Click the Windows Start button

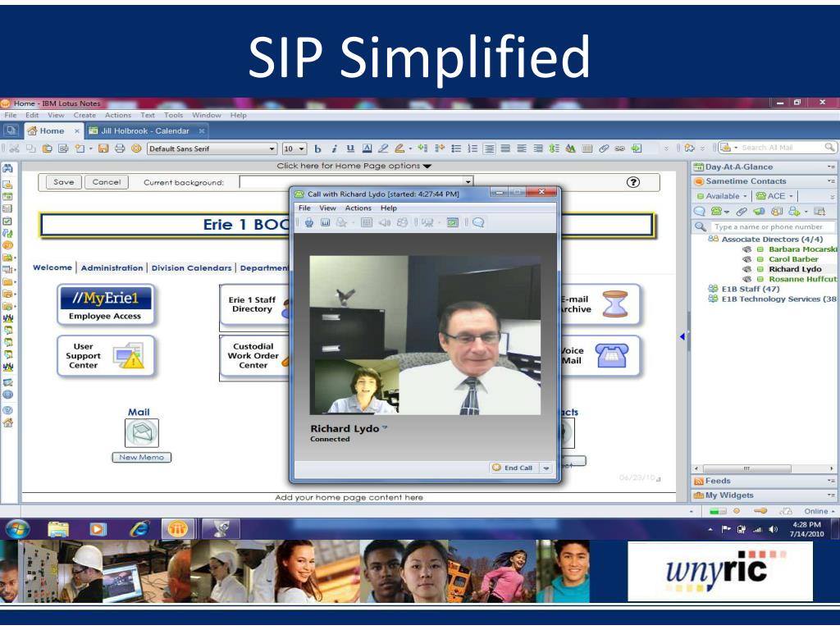click(18, 529)
